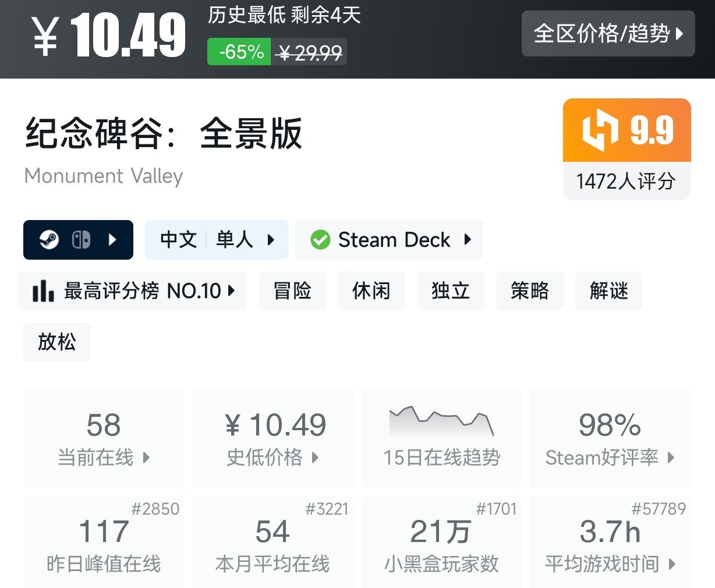Viewport: 715px width, 588px height.
Task: Select the 放松 tag
Action: click(x=56, y=342)
